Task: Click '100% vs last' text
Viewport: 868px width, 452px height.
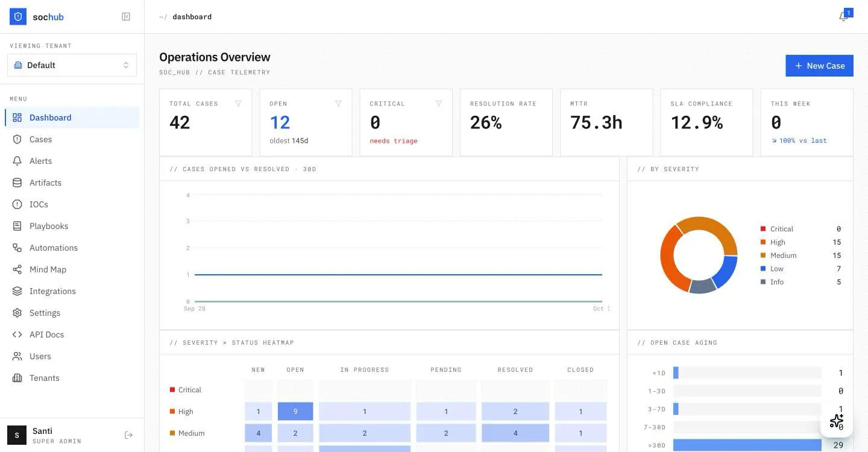Action: tap(803, 140)
